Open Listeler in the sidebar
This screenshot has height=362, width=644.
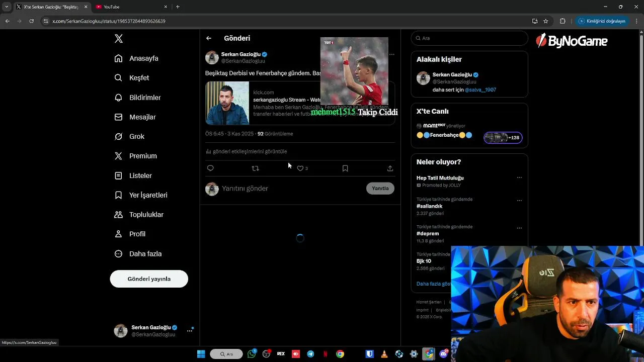coord(133,175)
